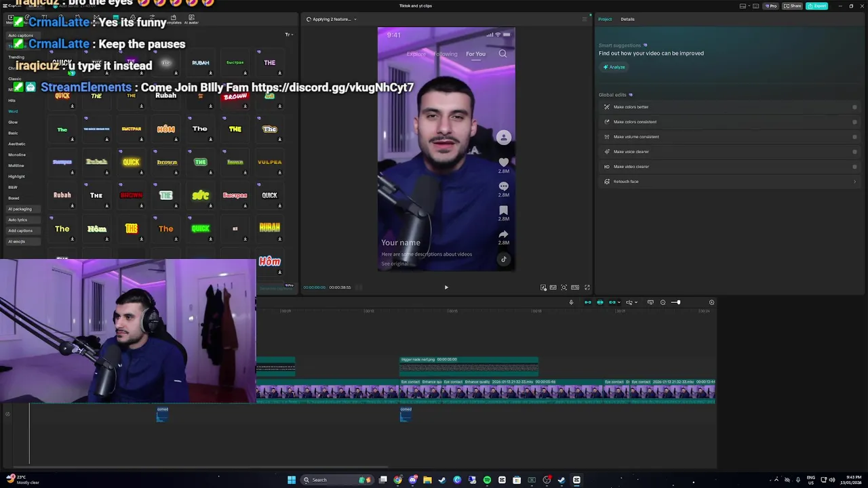
Task: Click the microphone record voiceover icon
Action: (571, 302)
